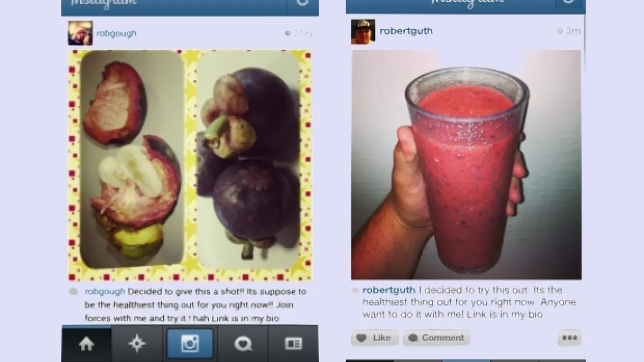Open the red smoothie glass photo
The height and width of the screenshot is (362, 644).
pyautogui.click(x=466, y=165)
